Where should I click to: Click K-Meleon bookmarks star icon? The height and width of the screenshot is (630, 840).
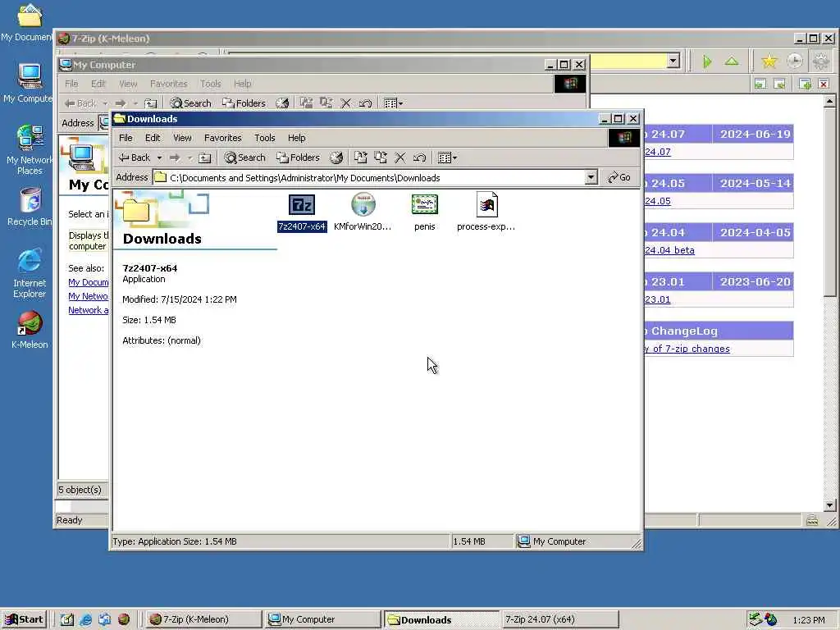click(x=769, y=61)
